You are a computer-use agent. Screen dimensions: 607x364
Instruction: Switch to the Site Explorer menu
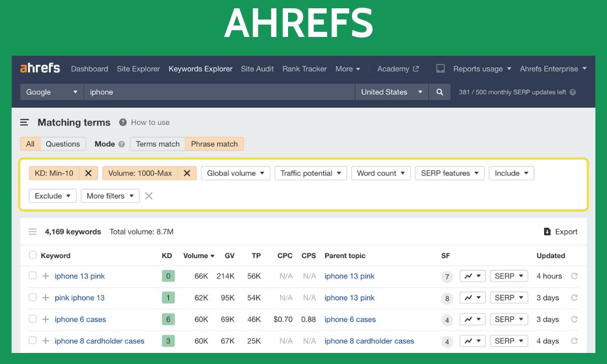(x=138, y=69)
